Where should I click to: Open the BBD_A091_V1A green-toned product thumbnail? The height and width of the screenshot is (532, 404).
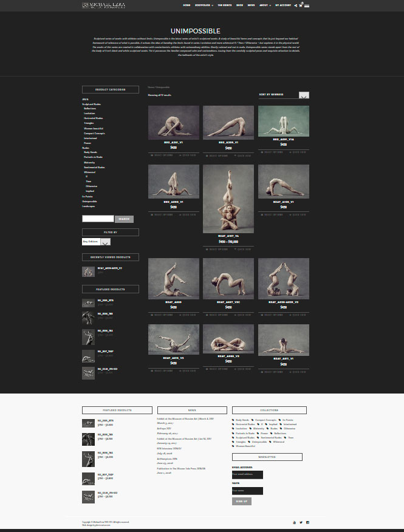click(x=284, y=121)
